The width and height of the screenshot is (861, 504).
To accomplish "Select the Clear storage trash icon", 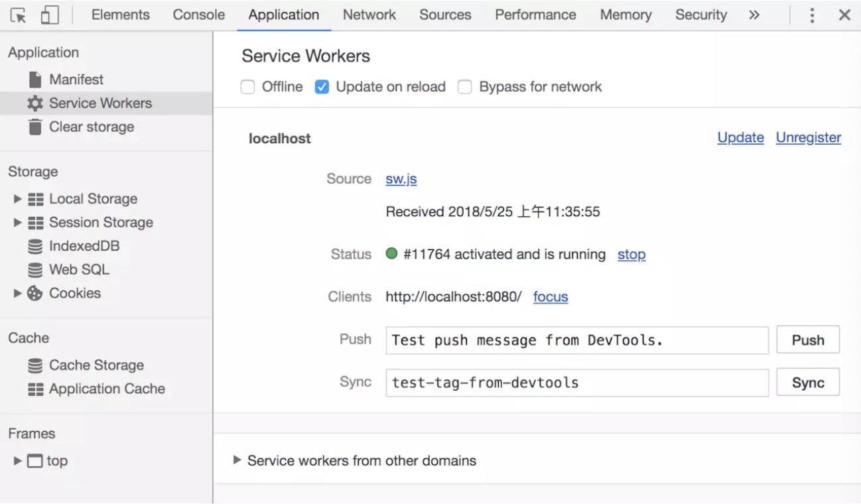I will (36, 126).
